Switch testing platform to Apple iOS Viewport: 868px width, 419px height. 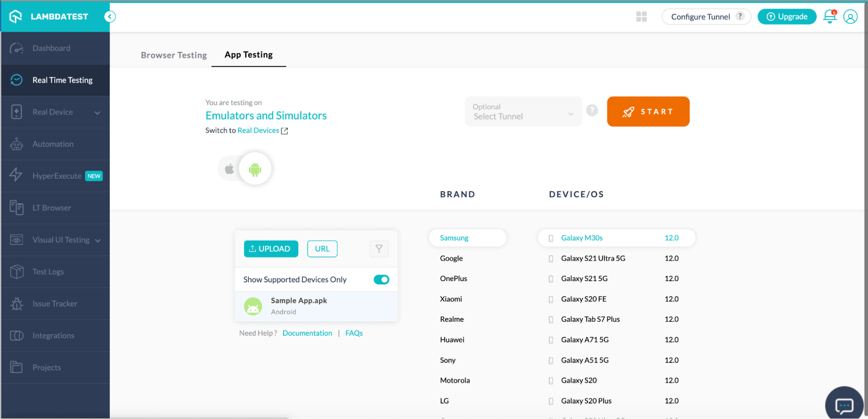(x=229, y=168)
